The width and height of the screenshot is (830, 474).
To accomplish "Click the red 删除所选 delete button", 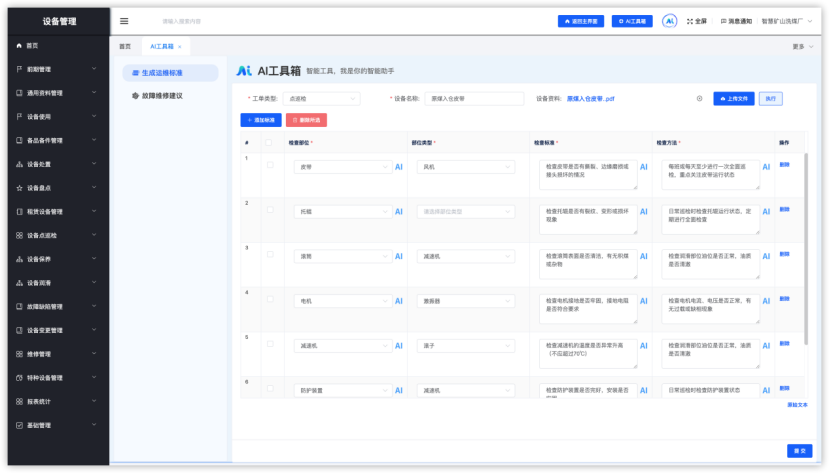I will click(x=306, y=120).
